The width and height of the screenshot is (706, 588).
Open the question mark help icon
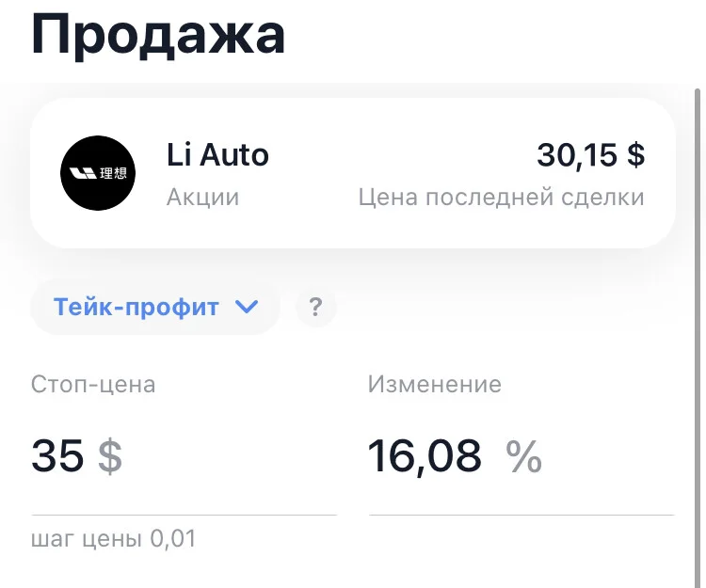316,307
